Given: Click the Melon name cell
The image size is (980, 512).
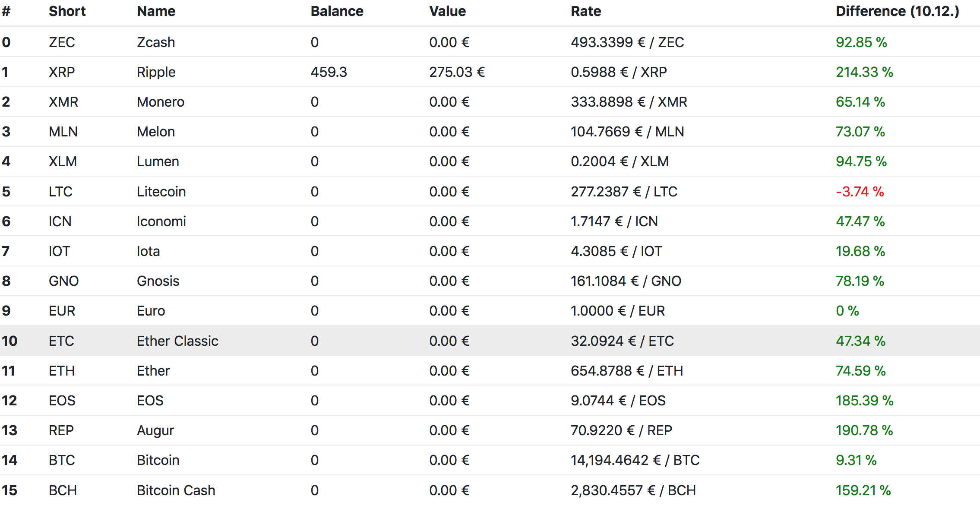Looking at the screenshot, I should pos(156,132).
